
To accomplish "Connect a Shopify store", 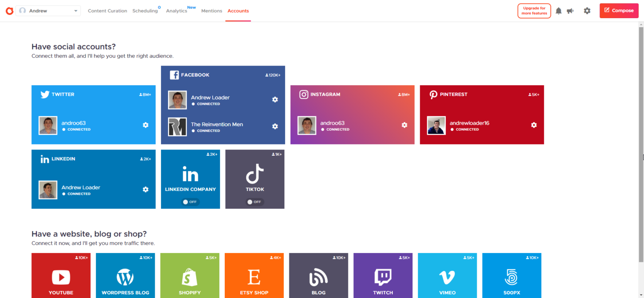I will [x=190, y=277].
